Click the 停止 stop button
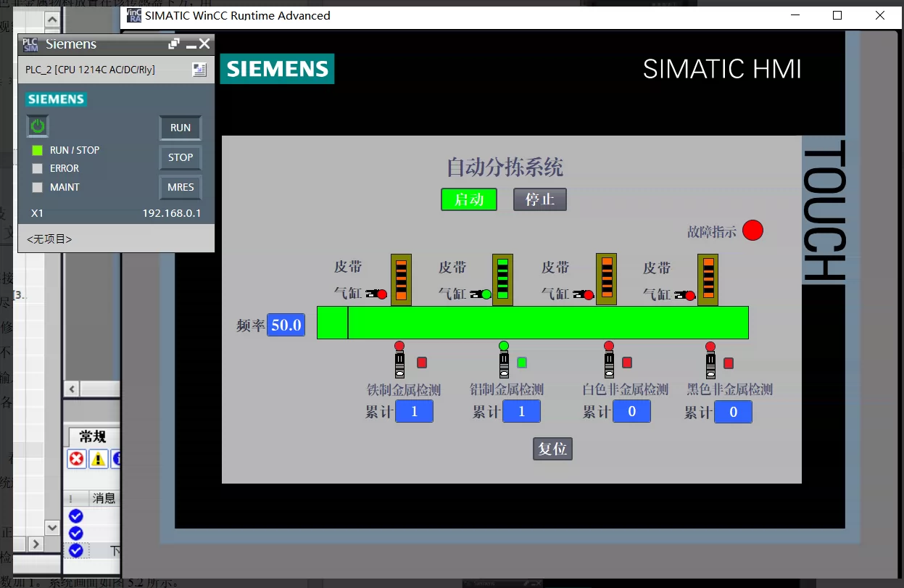Image resolution: width=904 pixels, height=588 pixels. pos(540,199)
